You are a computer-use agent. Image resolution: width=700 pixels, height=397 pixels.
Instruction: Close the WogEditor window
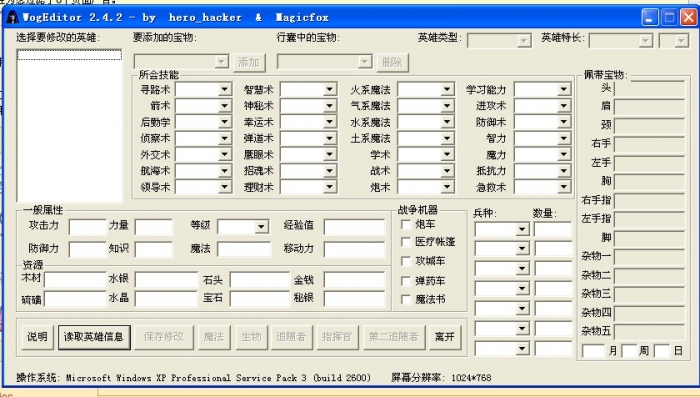coord(688,17)
